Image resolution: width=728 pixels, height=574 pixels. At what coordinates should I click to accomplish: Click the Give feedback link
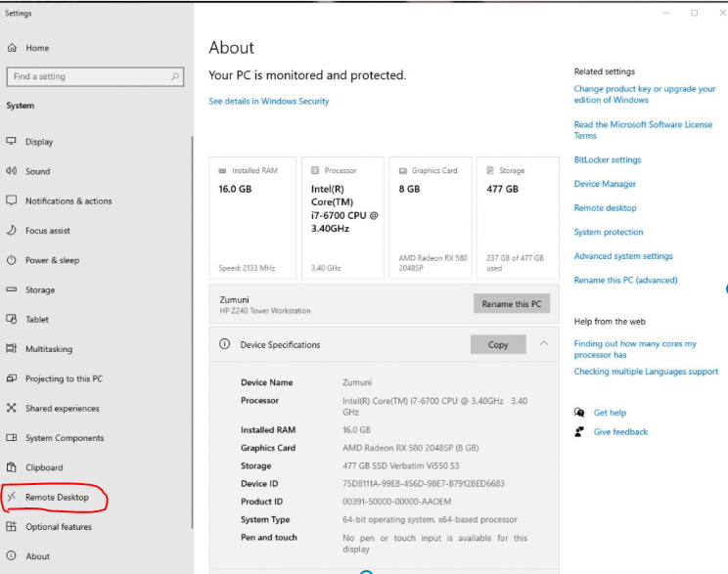pos(620,432)
